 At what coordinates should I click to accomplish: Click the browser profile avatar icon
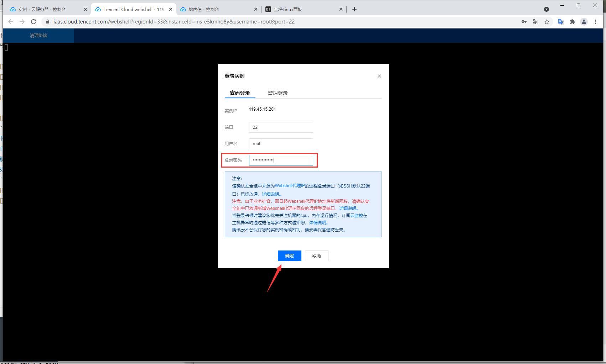coord(584,22)
